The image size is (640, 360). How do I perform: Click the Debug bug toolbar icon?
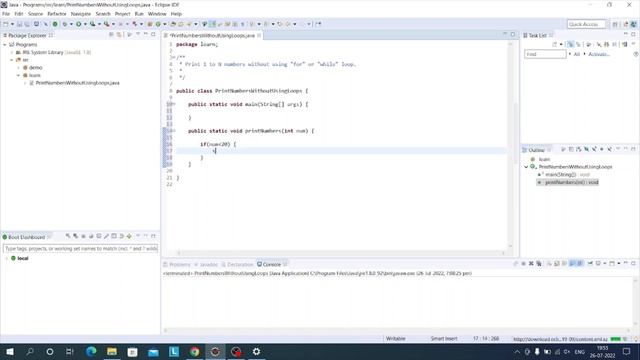(x=64, y=24)
